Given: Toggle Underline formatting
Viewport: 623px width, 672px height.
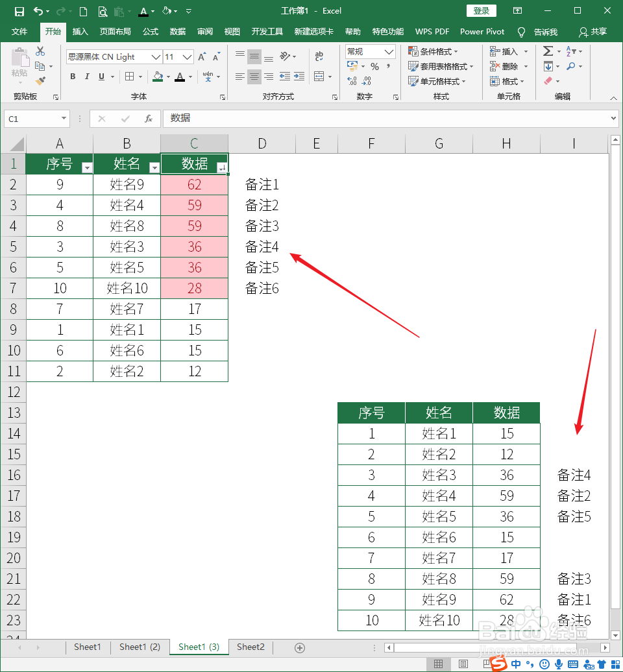Looking at the screenshot, I should [102, 77].
